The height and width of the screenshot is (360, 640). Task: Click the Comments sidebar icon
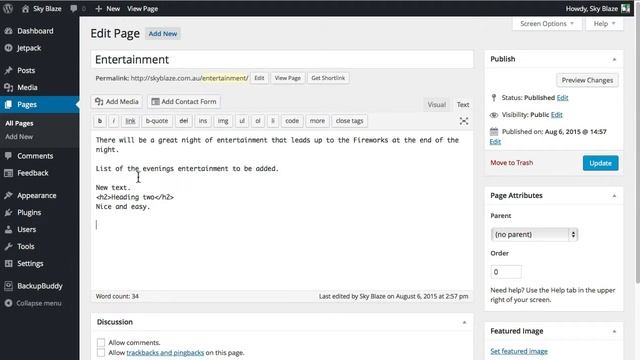[x=9, y=156]
